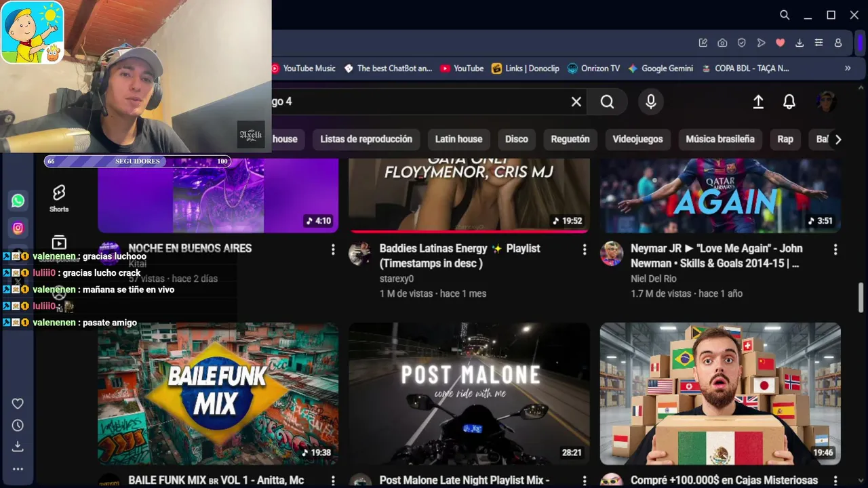Open the starexy0 channel avatar

pyautogui.click(x=360, y=253)
